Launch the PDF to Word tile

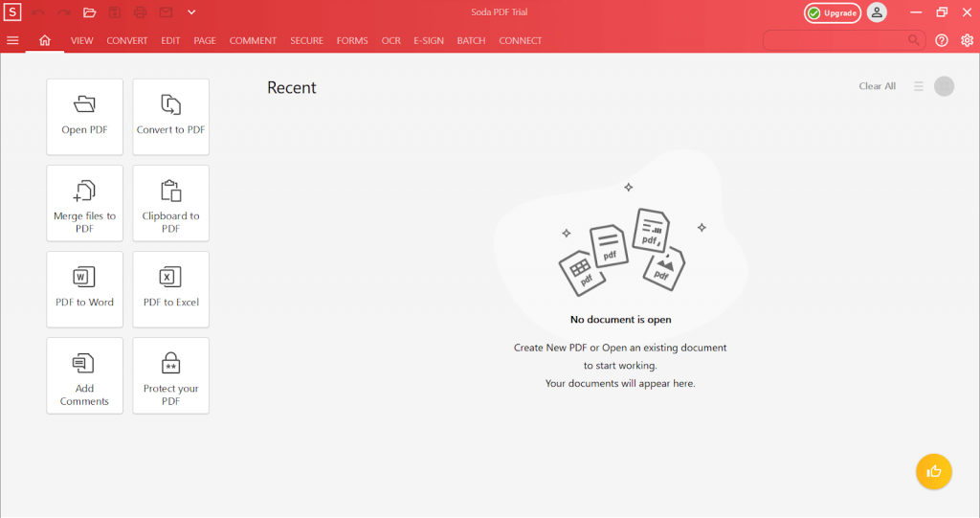point(84,290)
